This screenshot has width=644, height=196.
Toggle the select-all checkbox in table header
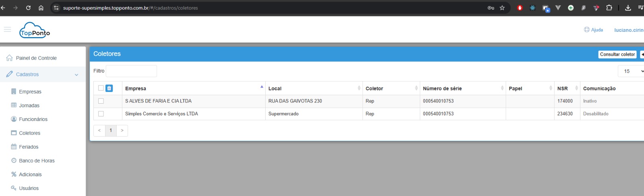(101, 88)
